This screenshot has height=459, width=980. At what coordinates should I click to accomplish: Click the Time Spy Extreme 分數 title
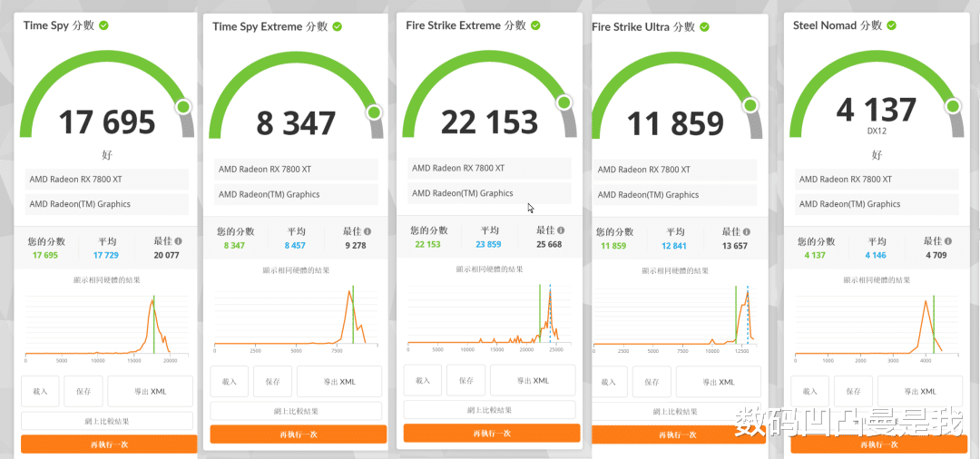270,27
